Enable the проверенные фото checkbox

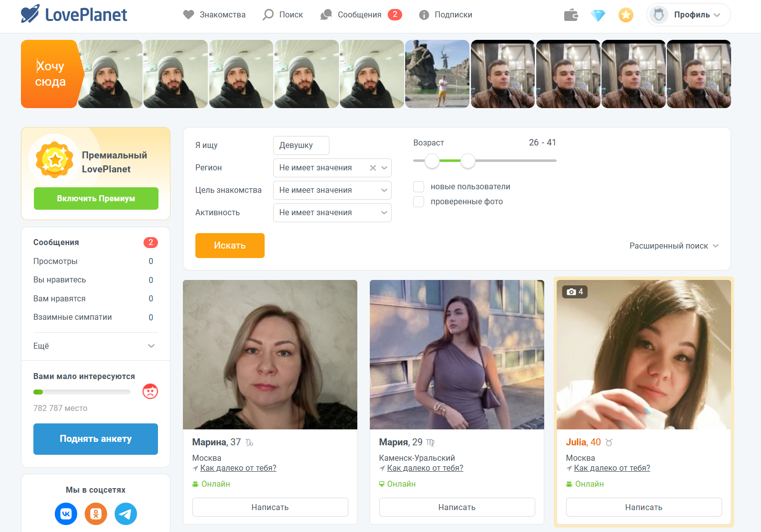[419, 202]
